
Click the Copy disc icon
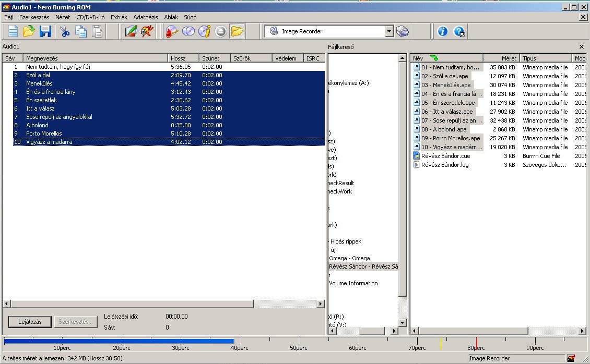[188, 32]
